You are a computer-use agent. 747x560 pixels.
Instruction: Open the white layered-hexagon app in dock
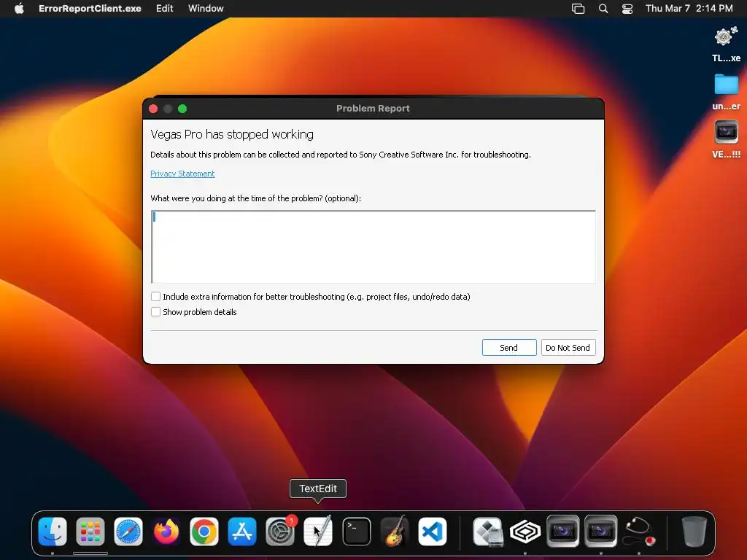tap(525, 532)
